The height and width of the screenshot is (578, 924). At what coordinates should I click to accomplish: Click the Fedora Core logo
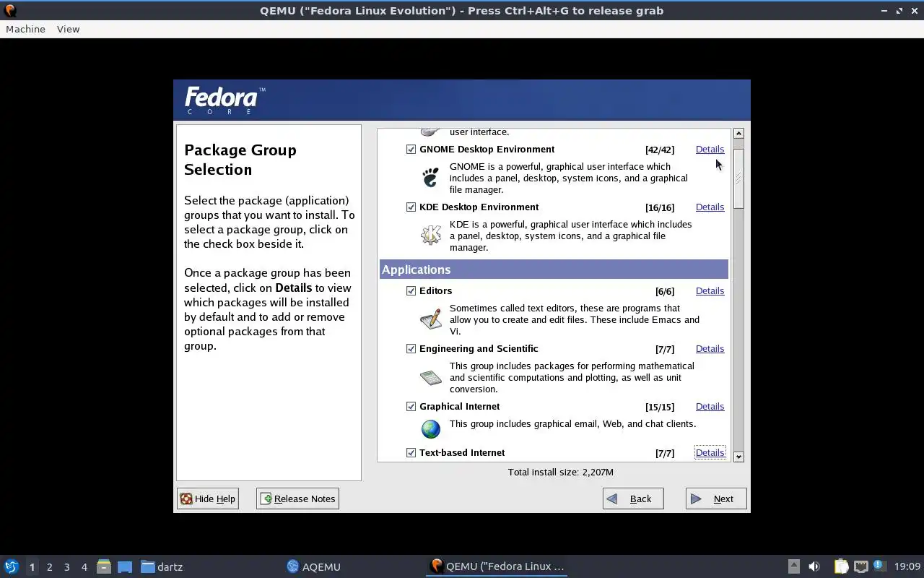coord(225,100)
